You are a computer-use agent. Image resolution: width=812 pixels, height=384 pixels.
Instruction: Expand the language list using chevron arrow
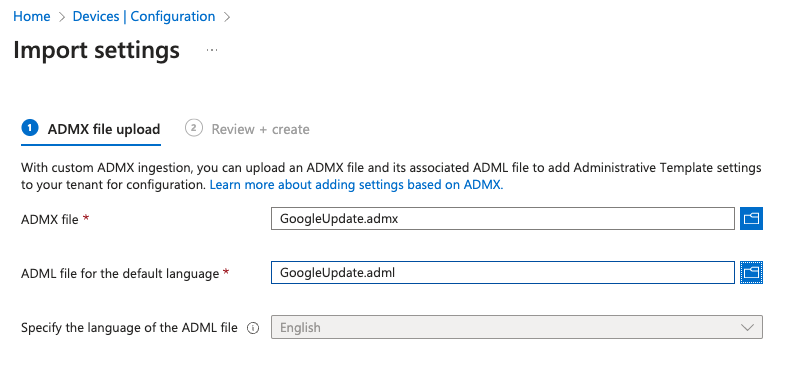[747, 327]
